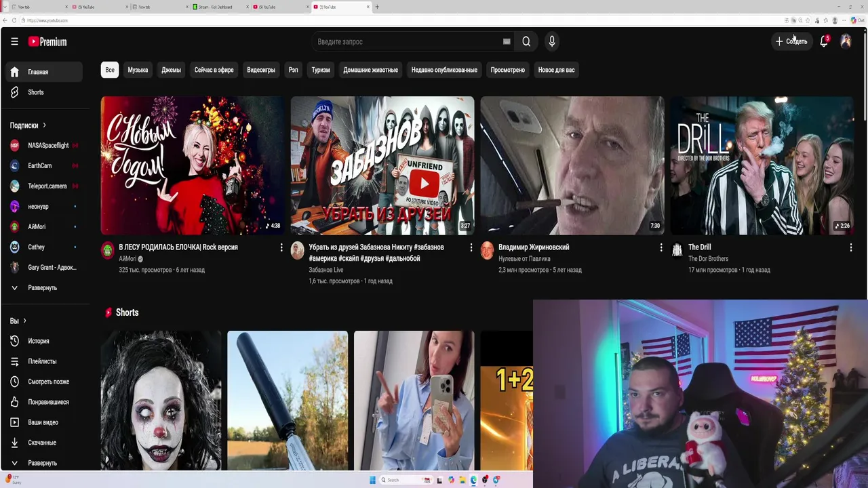Viewport: 868px width, 488px height.
Task: Select the Домашние животные chip
Action: [x=371, y=70]
